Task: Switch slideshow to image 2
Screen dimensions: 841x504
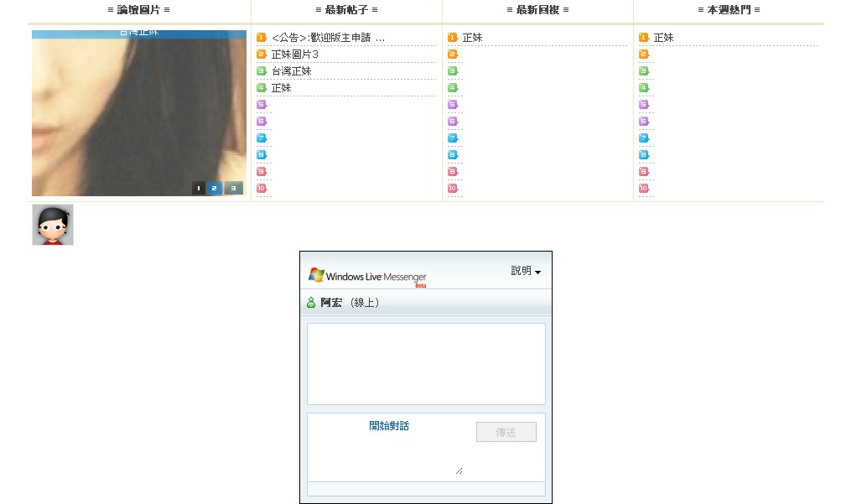Action: pos(215,188)
